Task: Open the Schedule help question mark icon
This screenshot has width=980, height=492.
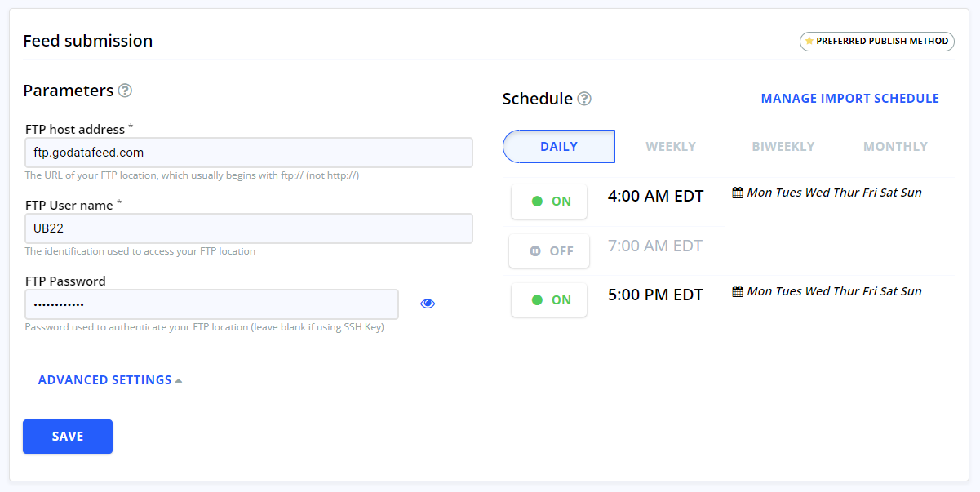Action: point(584,99)
